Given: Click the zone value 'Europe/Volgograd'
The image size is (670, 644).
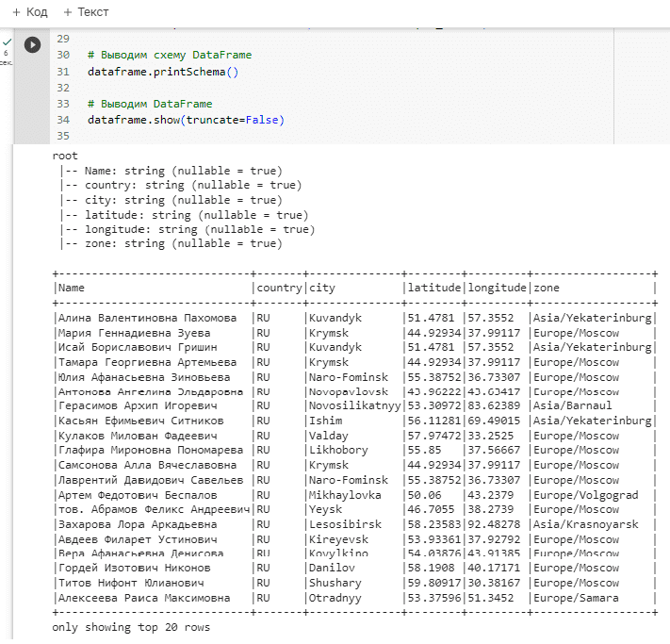Looking at the screenshot, I should click(x=586, y=495).
